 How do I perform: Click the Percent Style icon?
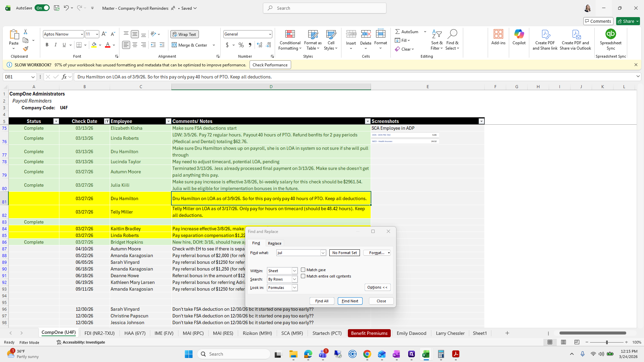click(241, 45)
